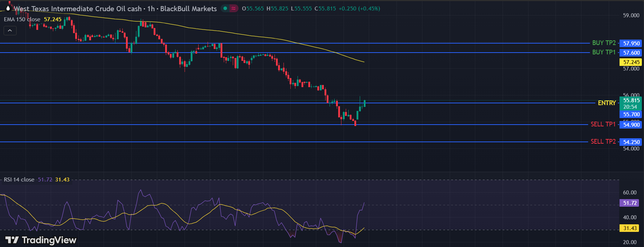Screen dimensions: 644x247
Task: Click the green market status dot
Action: coord(225,8)
